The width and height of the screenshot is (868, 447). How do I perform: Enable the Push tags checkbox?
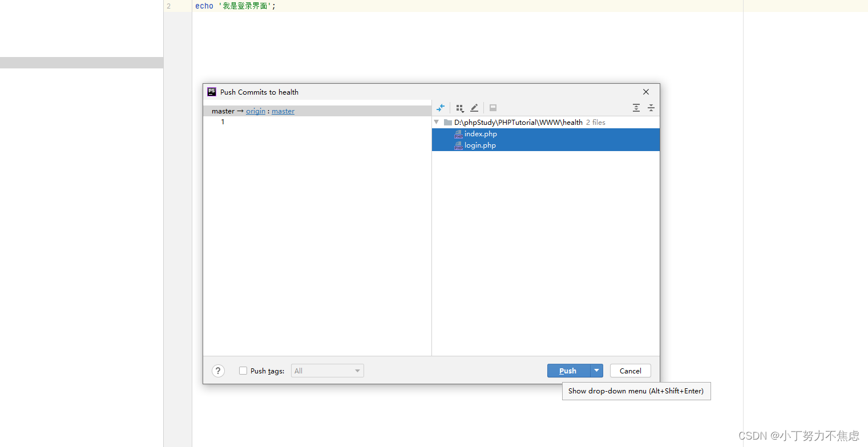tap(243, 371)
